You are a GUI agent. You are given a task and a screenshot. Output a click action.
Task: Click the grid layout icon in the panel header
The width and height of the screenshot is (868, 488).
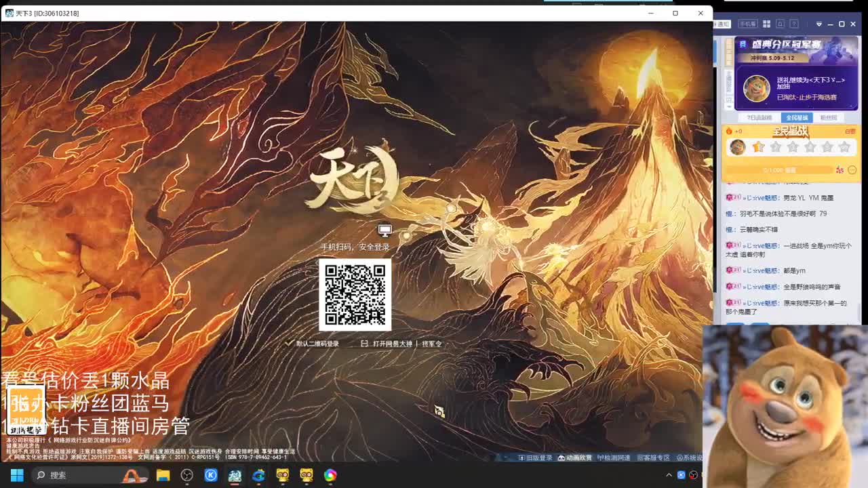[x=766, y=24]
